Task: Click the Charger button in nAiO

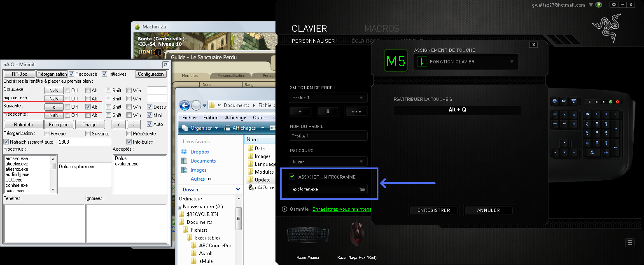Action: tap(90, 125)
